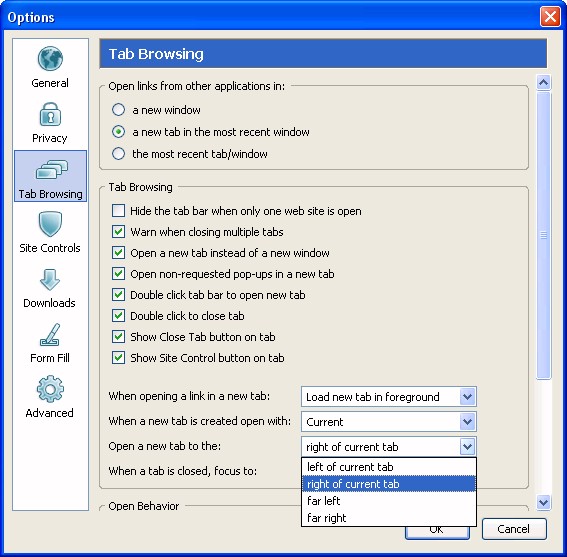The height and width of the screenshot is (557, 567).
Task: Open the Advanced gear icon section
Action: tap(50, 389)
